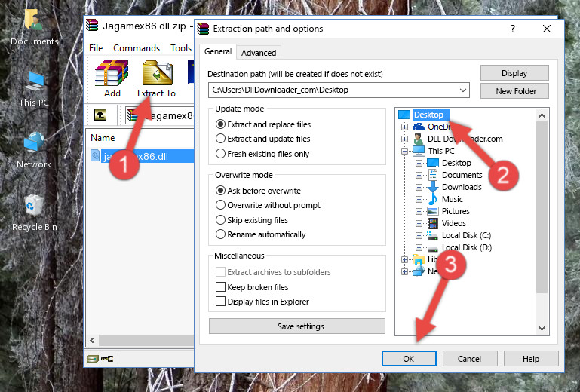
Task: Select Overwrite without prompt option
Action: [220, 205]
